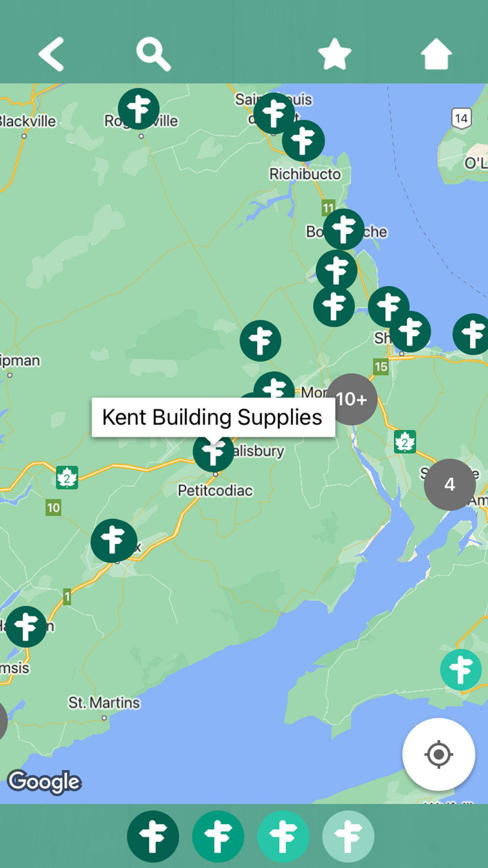Expand the 10+ cluster near Moncton
The width and height of the screenshot is (488, 868).
tap(351, 399)
